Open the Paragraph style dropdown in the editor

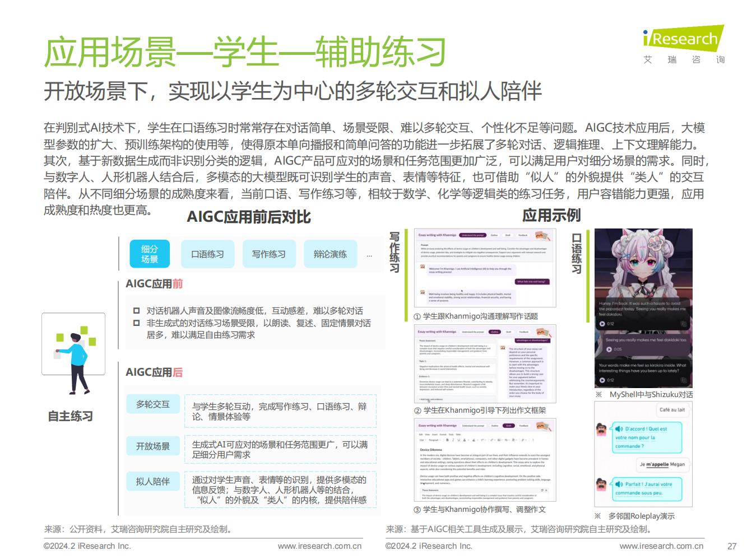point(435,440)
